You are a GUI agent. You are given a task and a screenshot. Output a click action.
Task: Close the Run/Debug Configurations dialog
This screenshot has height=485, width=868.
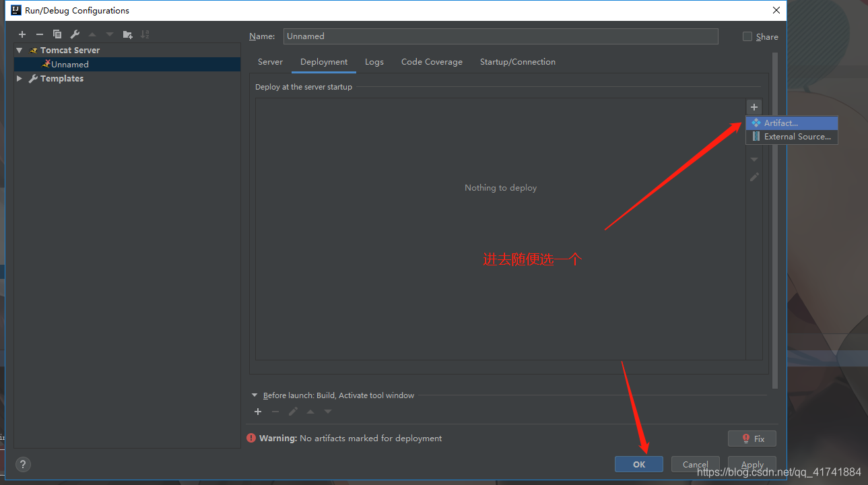point(777,10)
